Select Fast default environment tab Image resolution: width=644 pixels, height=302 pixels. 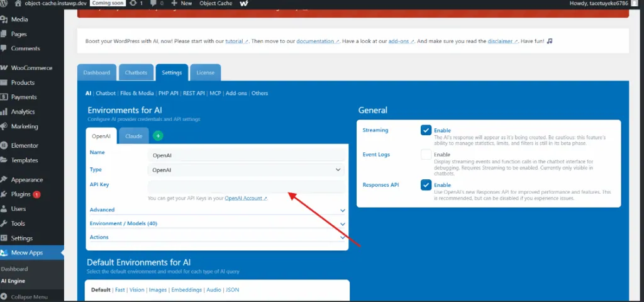pos(120,290)
